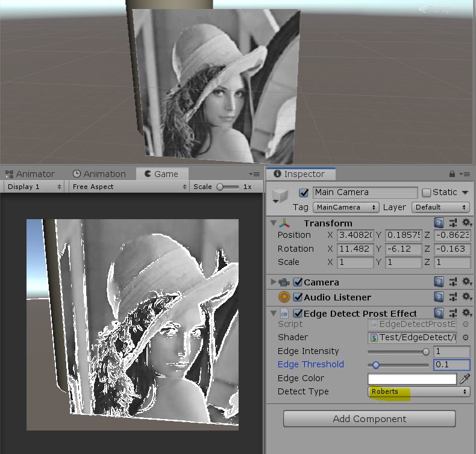476x454 pixels.
Task: Edit Rotation Z field
Action: pos(452,249)
